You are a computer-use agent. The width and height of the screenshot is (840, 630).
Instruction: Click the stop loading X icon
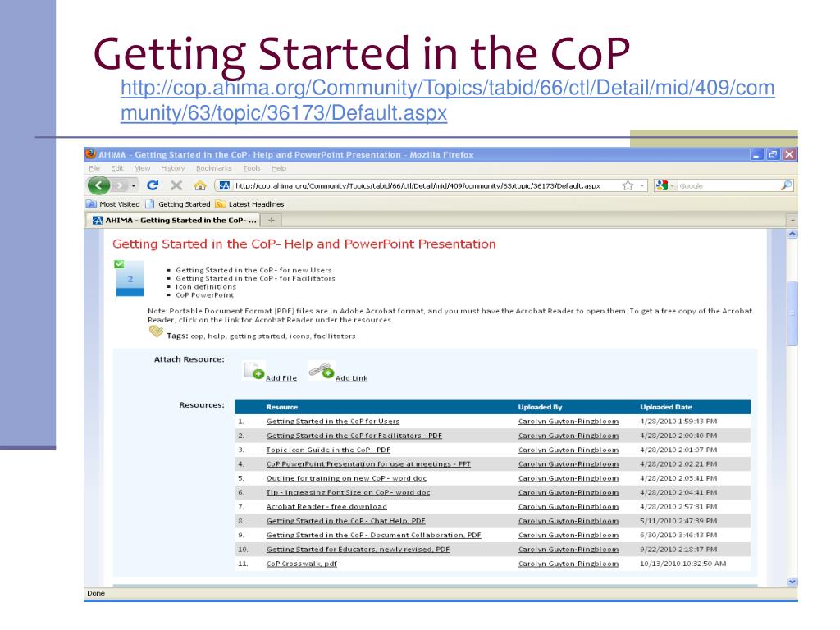tap(176, 185)
